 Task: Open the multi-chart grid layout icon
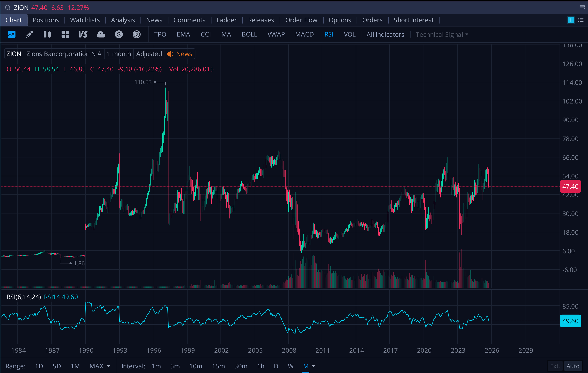(x=65, y=34)
